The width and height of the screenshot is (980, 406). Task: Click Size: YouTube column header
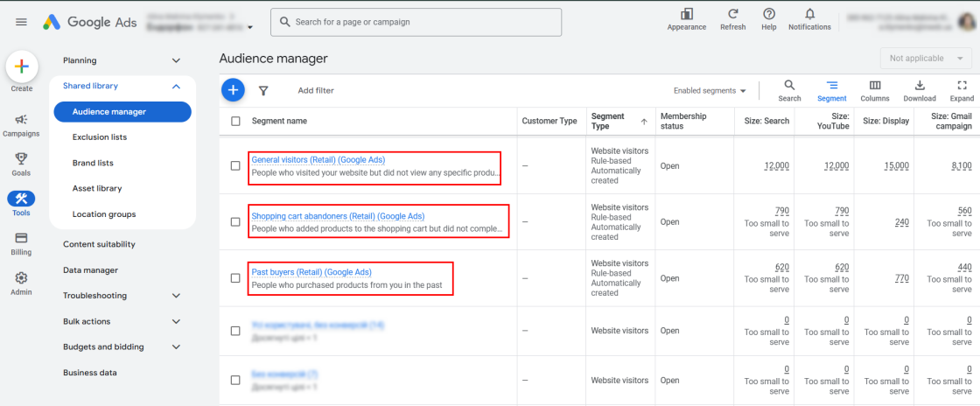point(833,121)
